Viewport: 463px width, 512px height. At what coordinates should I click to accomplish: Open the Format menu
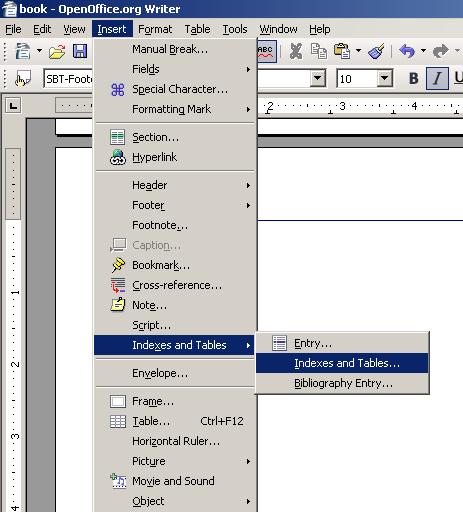point(155,29)
